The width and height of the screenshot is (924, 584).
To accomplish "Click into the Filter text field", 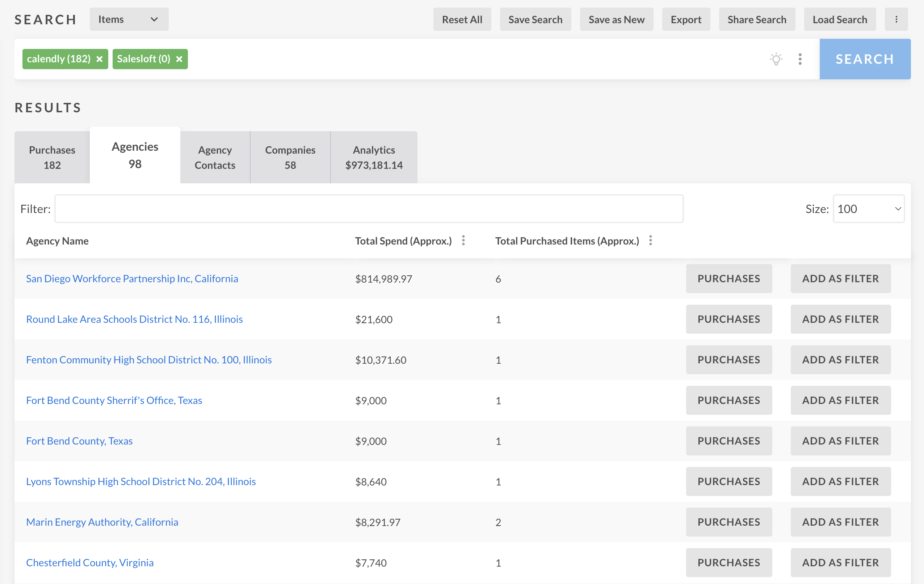I will tap(368, 209).
